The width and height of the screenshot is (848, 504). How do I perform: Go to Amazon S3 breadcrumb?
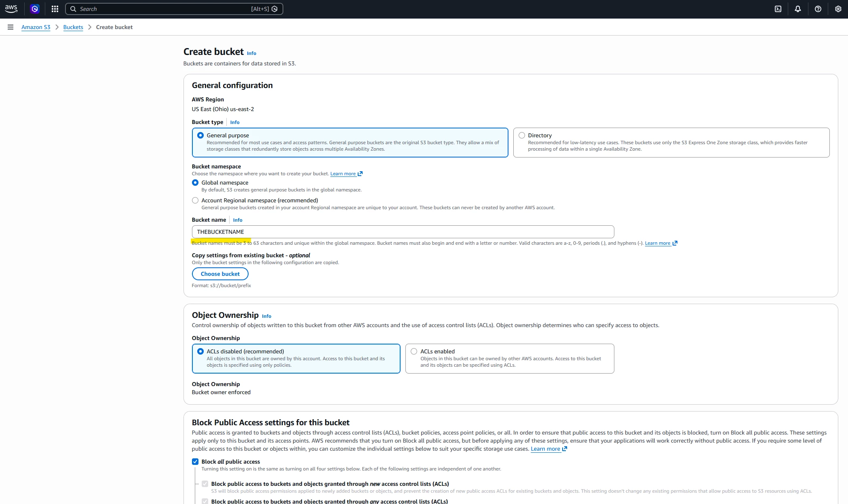pyautogui.click(x=36, y=27)
